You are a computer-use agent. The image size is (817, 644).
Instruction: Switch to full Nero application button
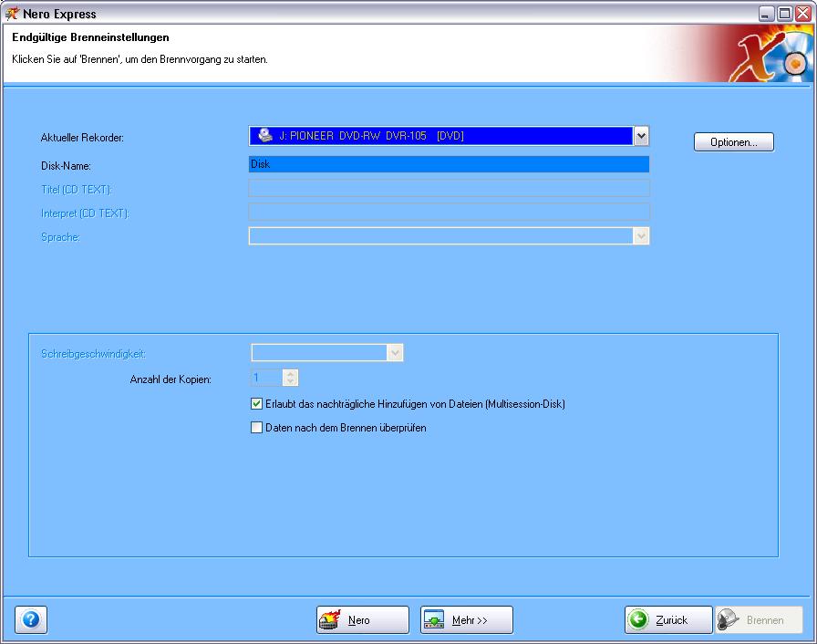coord(363,619)
